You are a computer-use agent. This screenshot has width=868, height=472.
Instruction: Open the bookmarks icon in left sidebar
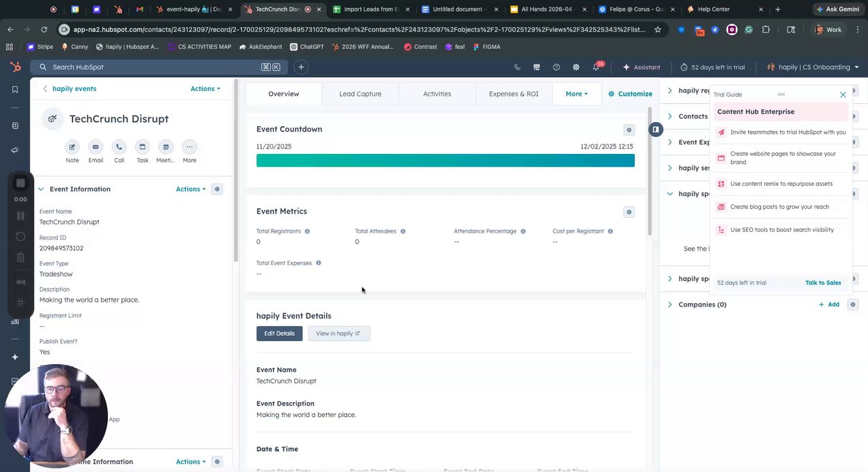coord(15,90)
